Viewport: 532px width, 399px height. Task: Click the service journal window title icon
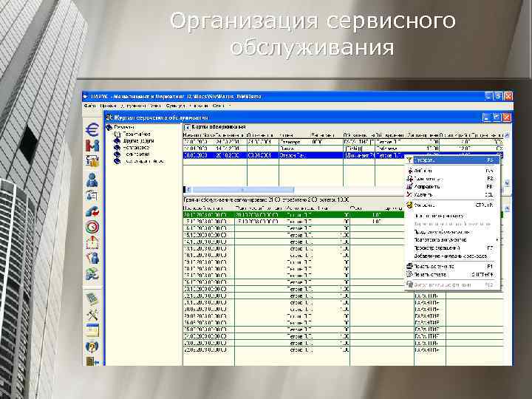109,117
